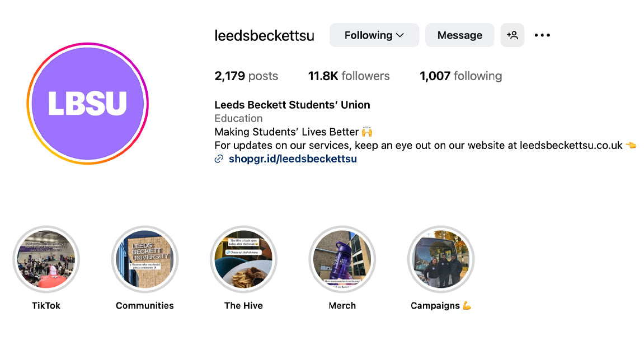
Task: View The Hive story highlight
Action: [243, 259]
